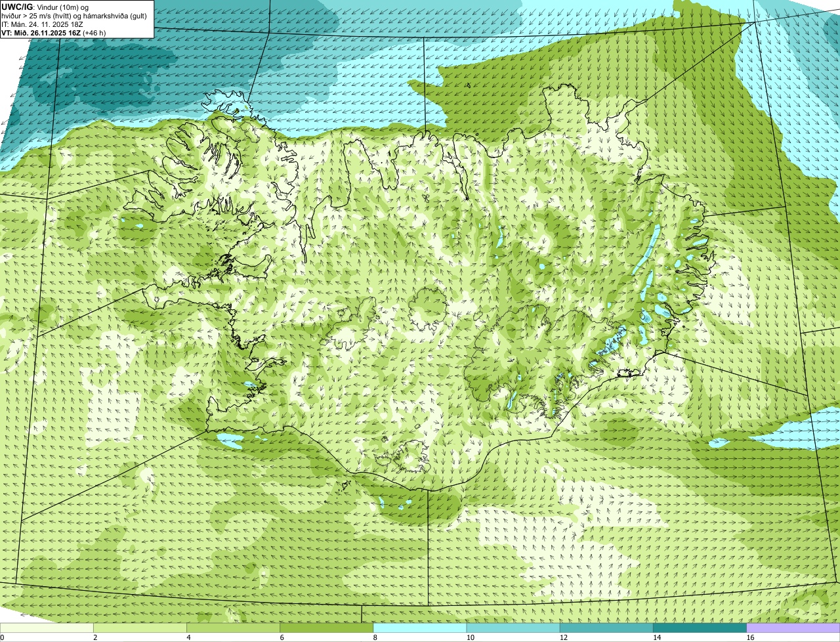Click the '8' tick label on the colorbar
The height and width of the screenshot is (642, 840).
click(375, 637)
